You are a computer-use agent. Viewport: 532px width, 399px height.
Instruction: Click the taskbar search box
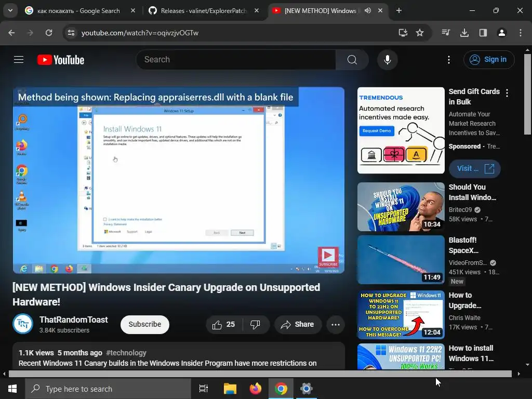coord(108,389)
